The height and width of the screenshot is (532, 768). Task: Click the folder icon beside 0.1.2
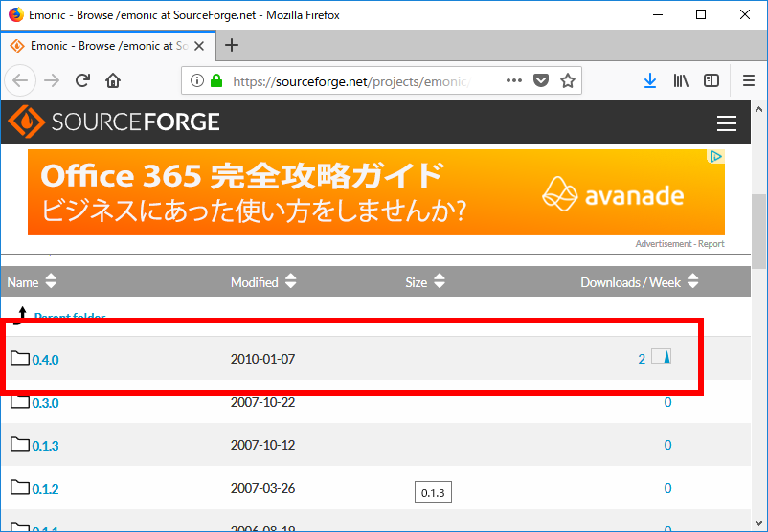[20, 487]
